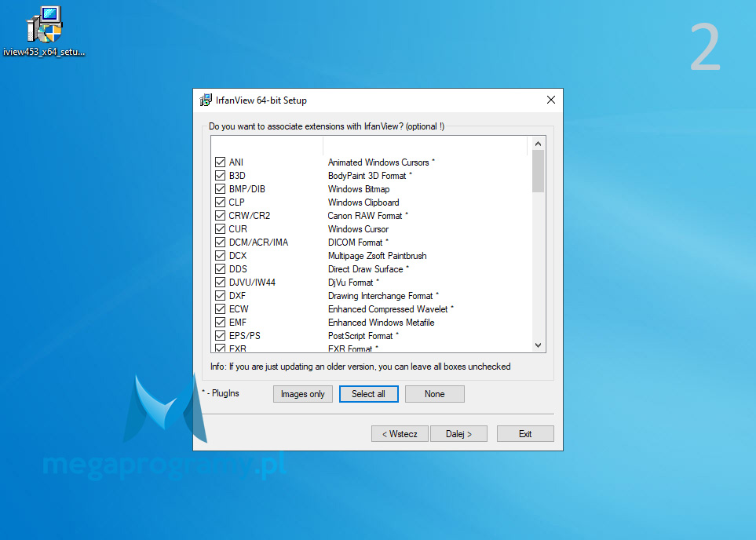Click the extensions list scrollbar thumb
Screen dimensions: 756x540
[539, 171]
